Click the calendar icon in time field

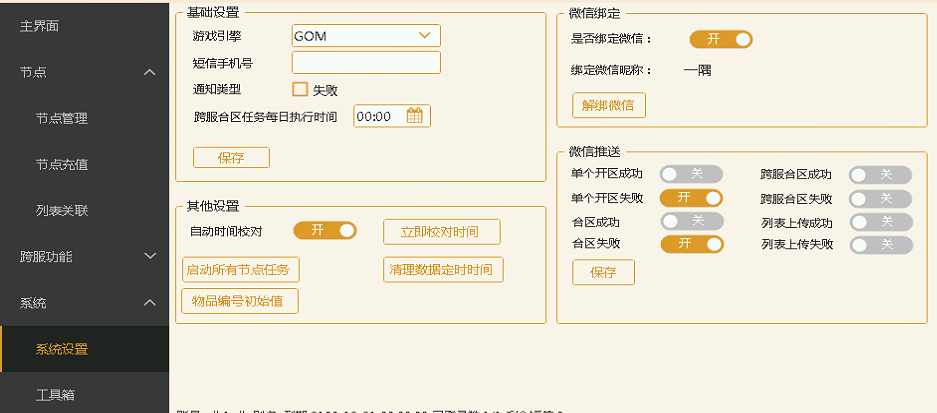coord(415,116)
